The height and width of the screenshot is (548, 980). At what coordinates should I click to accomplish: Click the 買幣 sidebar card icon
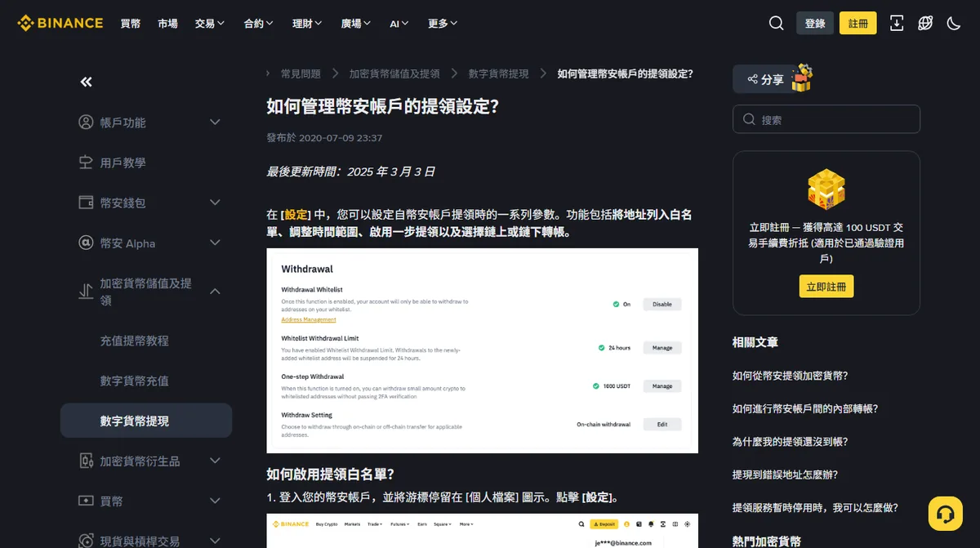[86, 501]
